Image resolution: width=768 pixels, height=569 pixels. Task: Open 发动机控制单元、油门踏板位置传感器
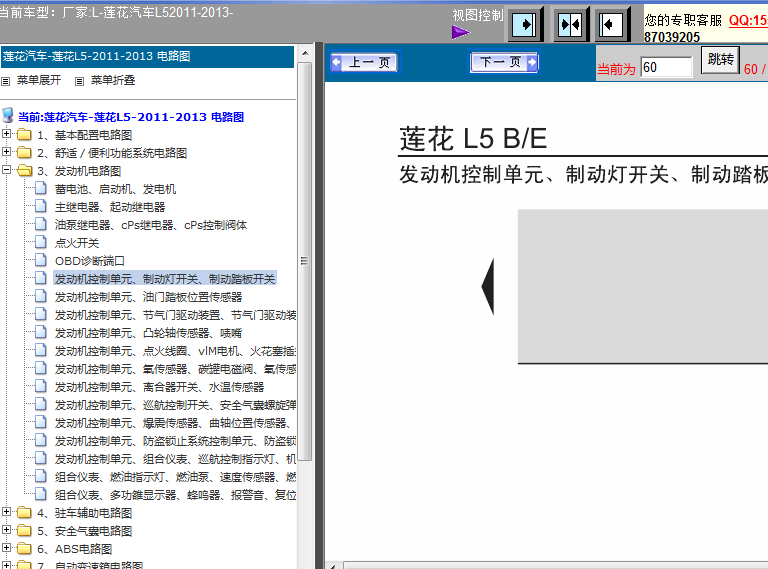pyautogui.click(x=148, y=297)
